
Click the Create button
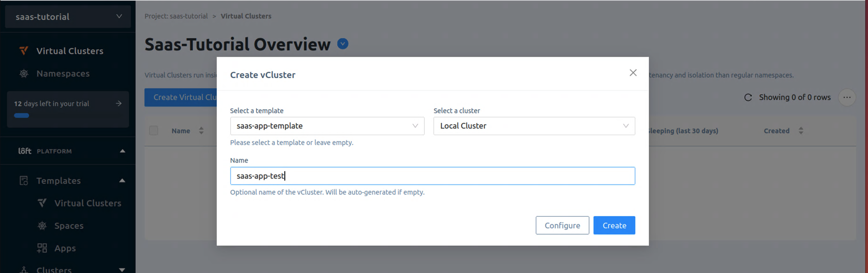pyautogui.click(x=614, y=225)
